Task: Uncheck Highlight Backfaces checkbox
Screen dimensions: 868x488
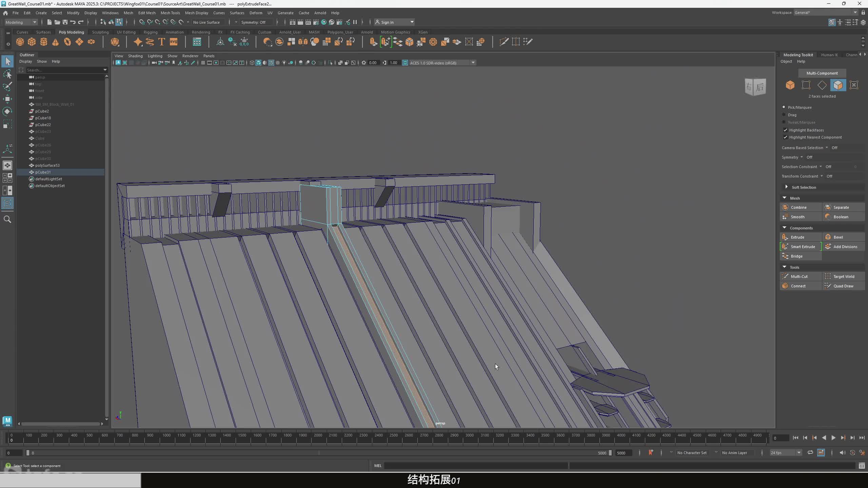Action: [x=785, y=130]
